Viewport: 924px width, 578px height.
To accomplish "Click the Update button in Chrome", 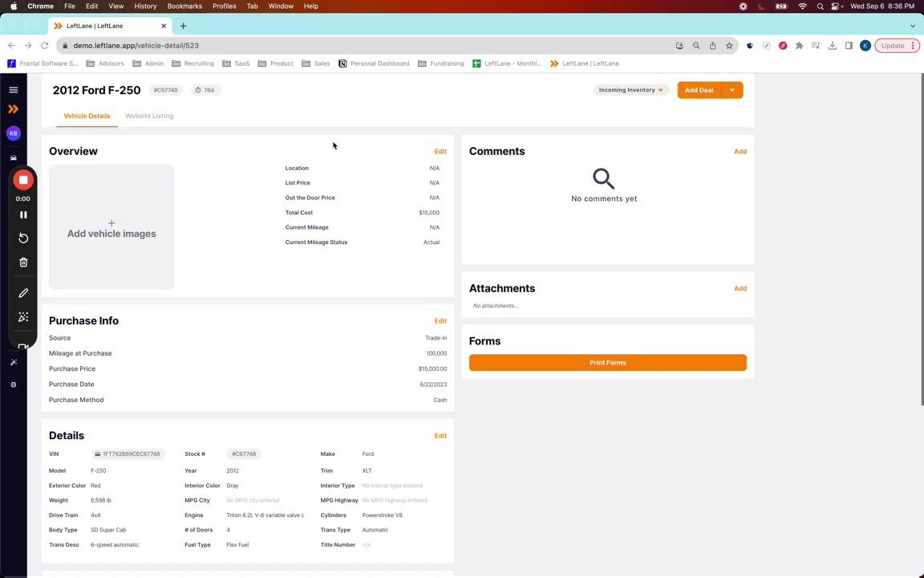I will click(x=897, y=46).
